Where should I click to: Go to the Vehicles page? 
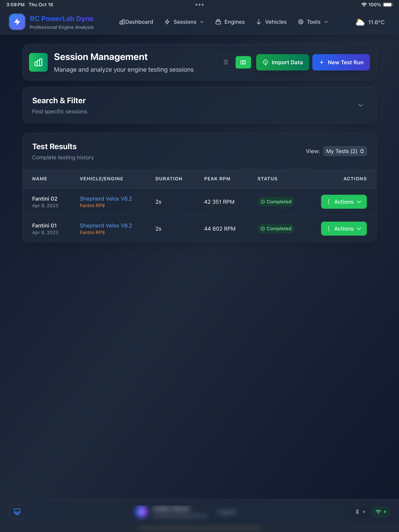pyautogui.click(x=271, y=22)
